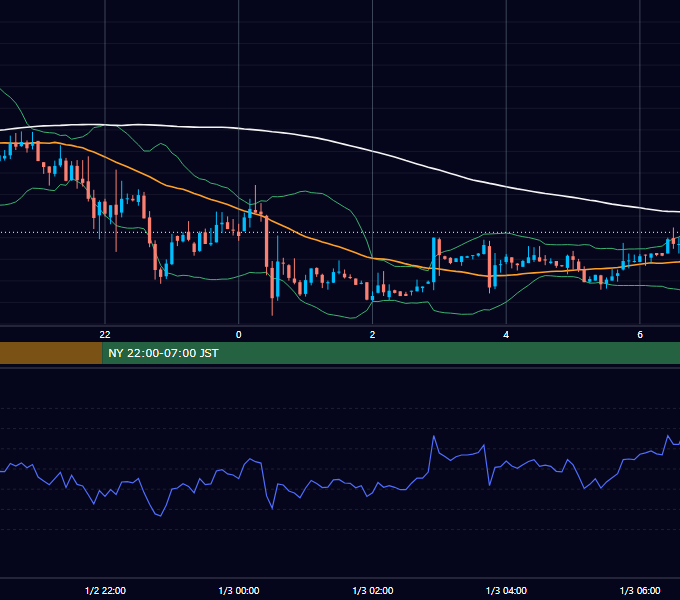Click the 1/2 22:00 date label
The height and width of the screenshot is (600, 680).
point(105,590)
